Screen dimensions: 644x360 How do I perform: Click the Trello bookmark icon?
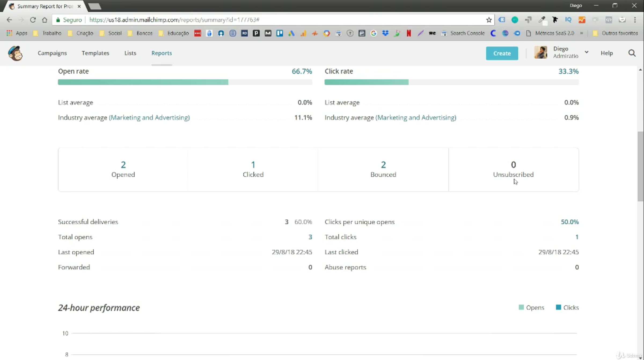point(280,33)
